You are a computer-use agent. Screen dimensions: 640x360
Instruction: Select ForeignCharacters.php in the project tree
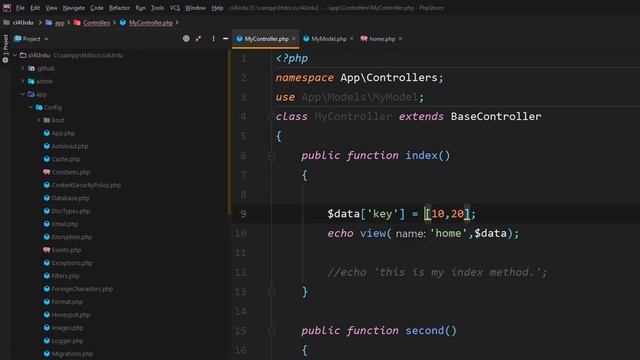click(x=82, y=289)
